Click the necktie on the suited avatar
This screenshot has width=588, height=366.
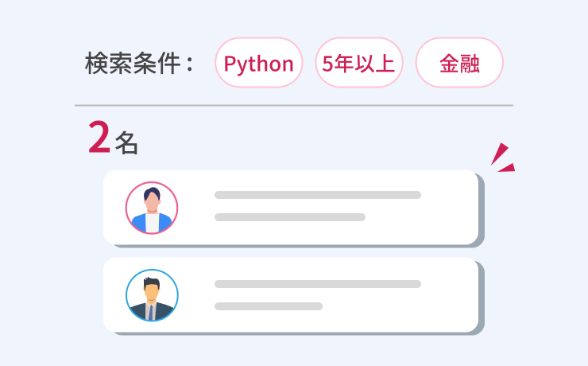point(151,311)
